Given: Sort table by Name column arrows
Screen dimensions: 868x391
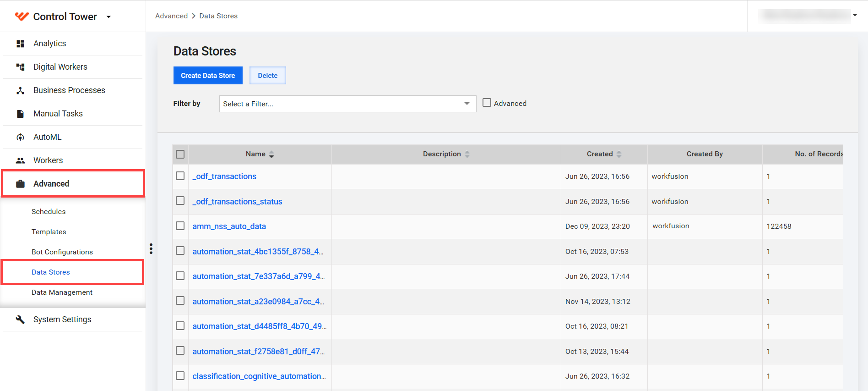Looking at the screenshot, I should click(271, 154).
